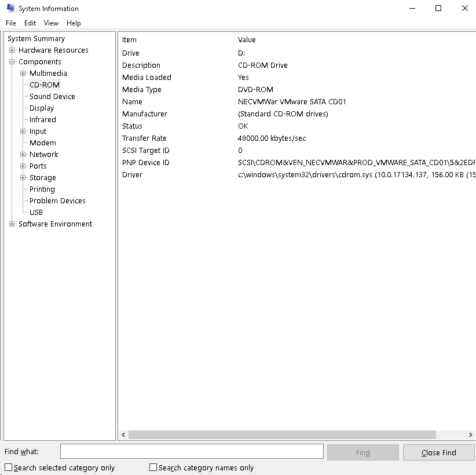Expand the Network node

tap(23, 154)
